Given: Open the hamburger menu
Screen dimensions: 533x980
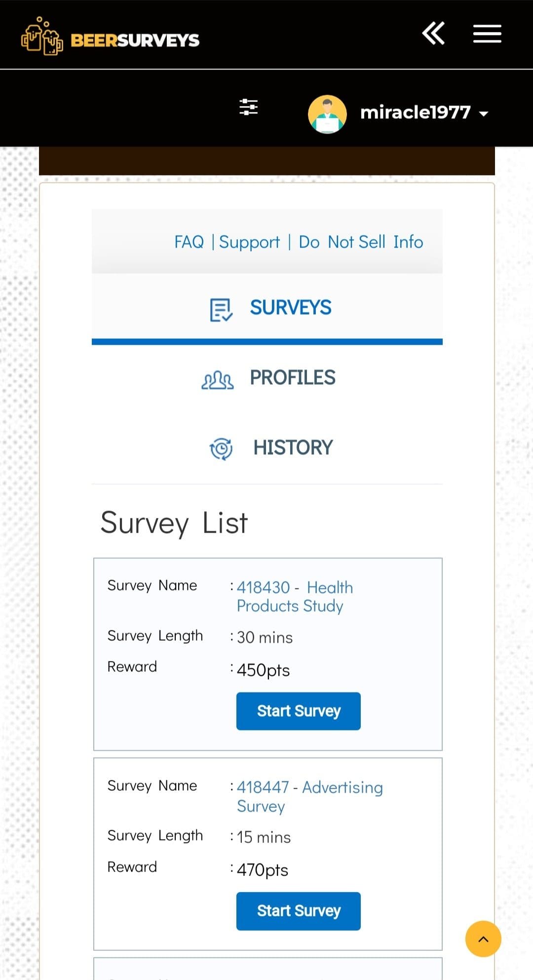Looking at the screenshot, I should point(487,34).
